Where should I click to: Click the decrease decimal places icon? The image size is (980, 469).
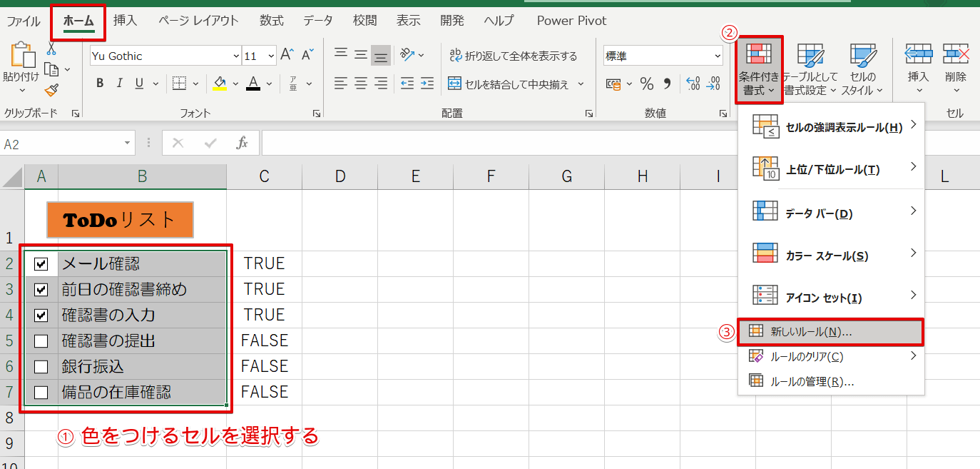pos(713,84)
